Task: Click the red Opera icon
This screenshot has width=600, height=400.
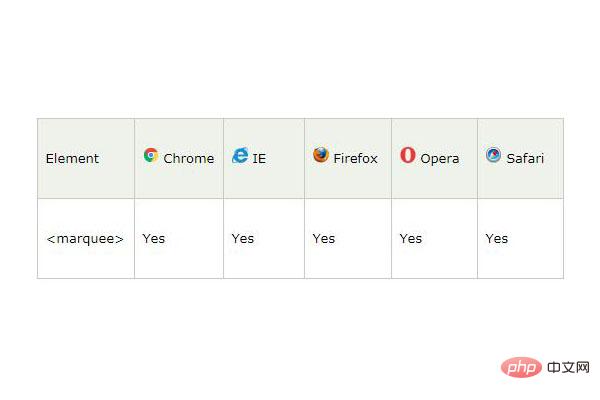Action: coord(407,155)
